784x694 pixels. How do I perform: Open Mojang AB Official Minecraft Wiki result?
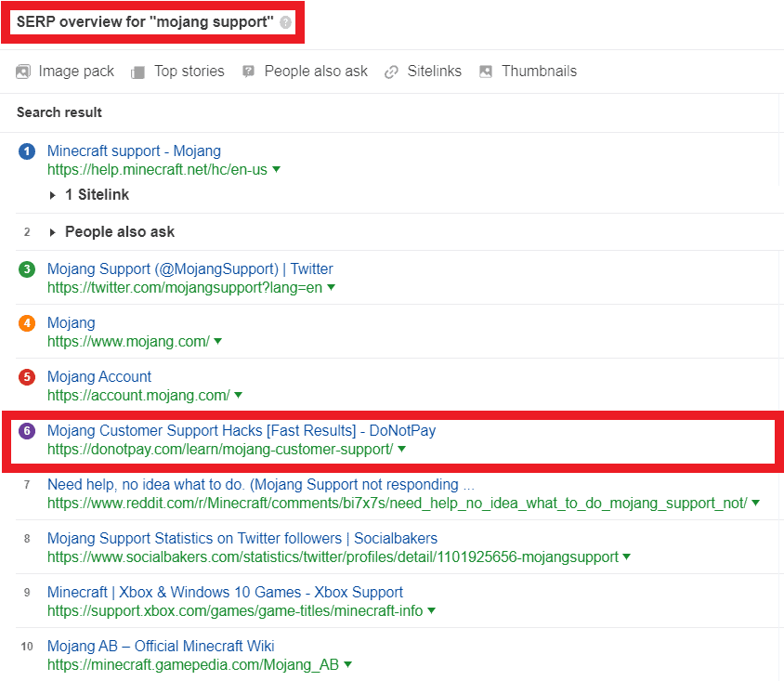[161, 646]
